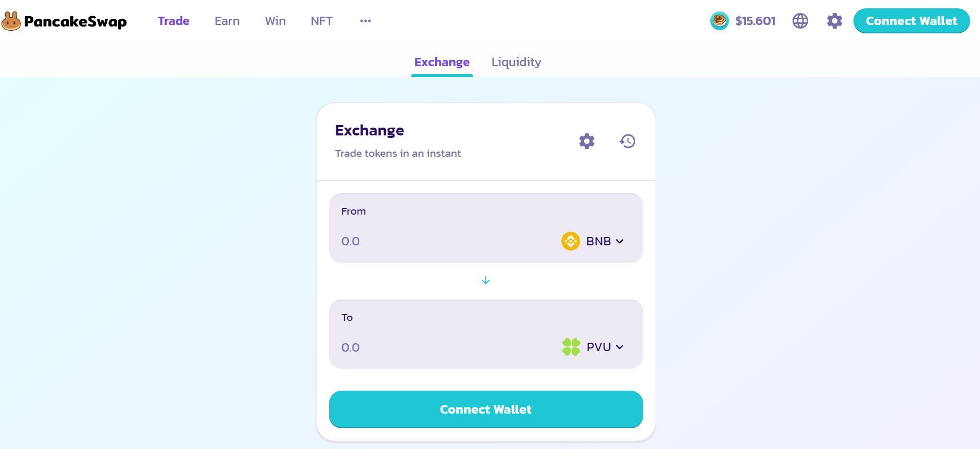The height and width of the screenshot is (449, 980).
Task: Select the Exchange tab
Action: coord(442,62)
